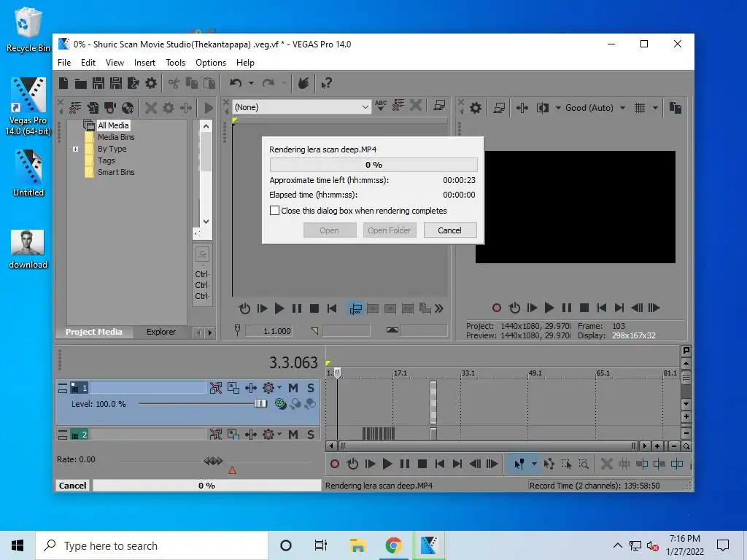Click the Save floppy disk icon
The height and width of the screenshot is (560, 747).
[x=98, y=83]
